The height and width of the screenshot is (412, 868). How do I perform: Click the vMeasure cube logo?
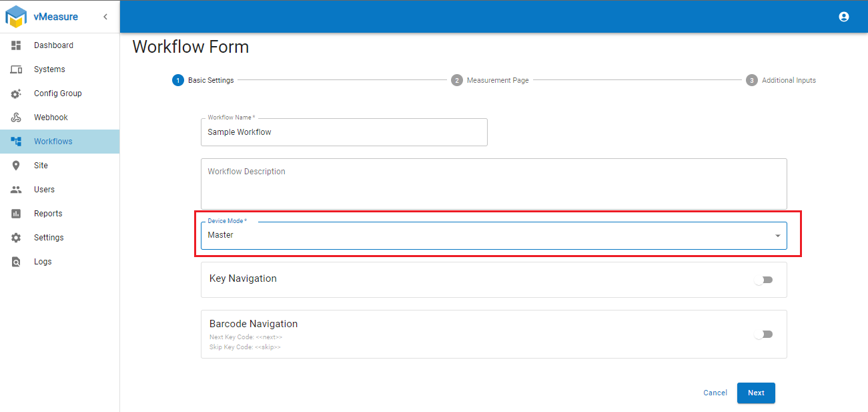click(x=16, y=17)
